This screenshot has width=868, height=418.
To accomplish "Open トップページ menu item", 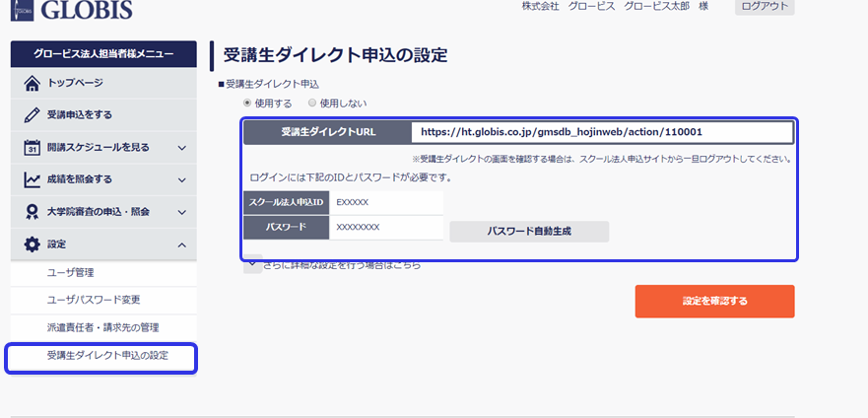I will click(x=103, y=84).
